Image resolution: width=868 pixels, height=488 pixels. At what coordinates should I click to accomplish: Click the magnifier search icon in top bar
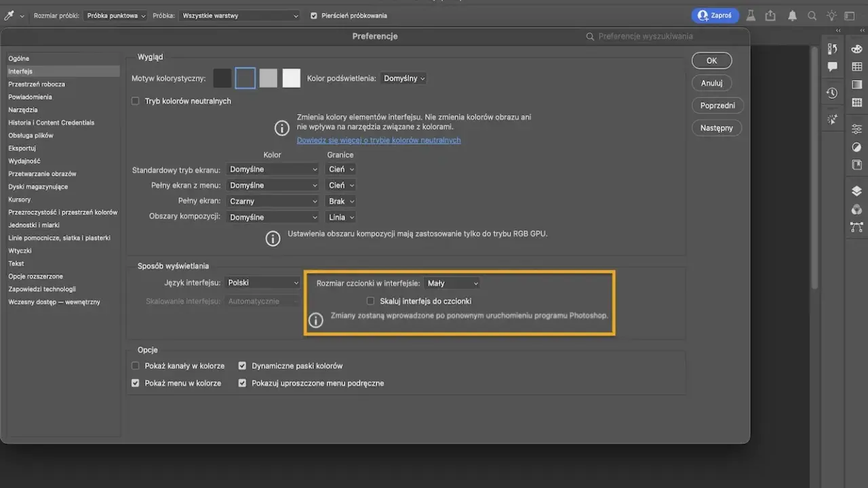point(812,15)
